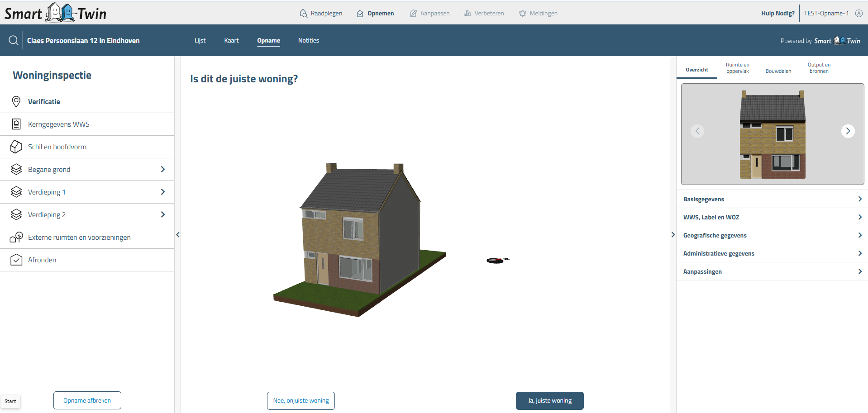Expand the Verdieping 2 chevron
The width and height of the screenshot is (868, 413).
point(162,214)
